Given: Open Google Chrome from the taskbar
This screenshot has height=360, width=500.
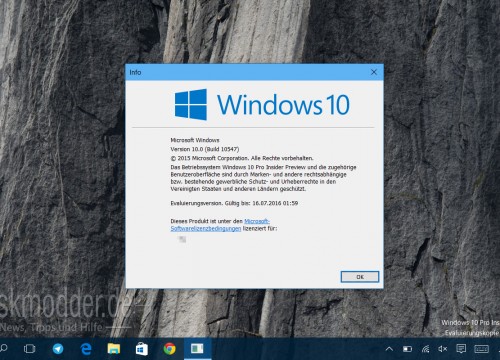Looking at the screenshot, I should 169,349.
